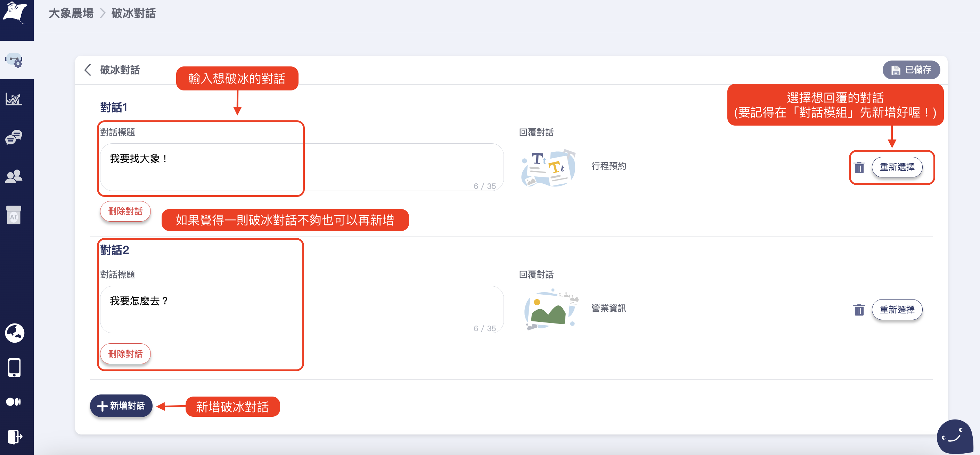
Task: Click the mobile device icon in sidebar
Action: click(15, 368)
